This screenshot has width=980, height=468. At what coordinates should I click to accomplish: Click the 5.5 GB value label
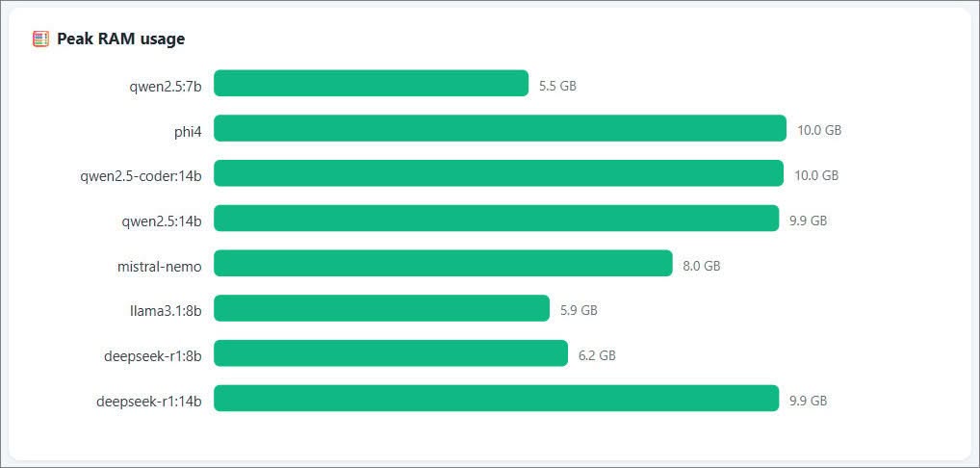click(557, 87)
